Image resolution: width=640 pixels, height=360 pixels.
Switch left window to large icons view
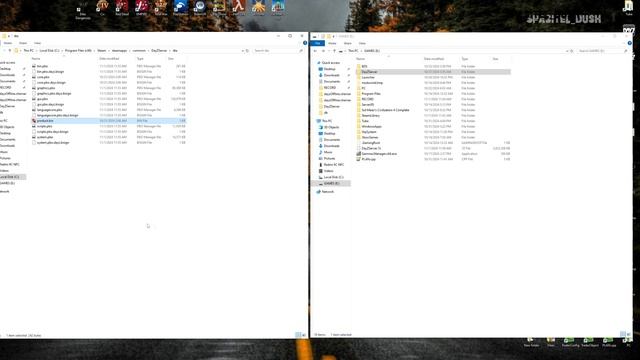[x=304, y=335]
